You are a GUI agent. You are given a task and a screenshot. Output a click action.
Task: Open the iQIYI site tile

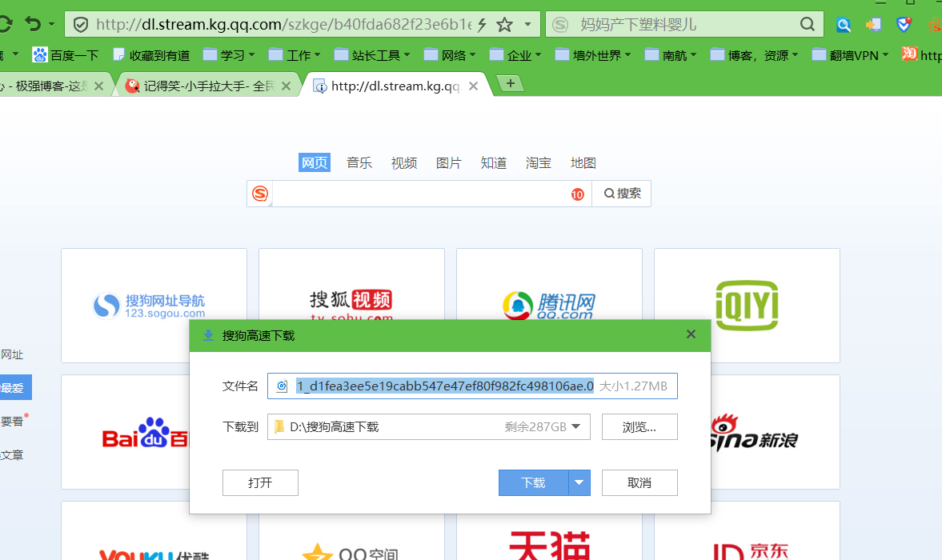(747, 305)
